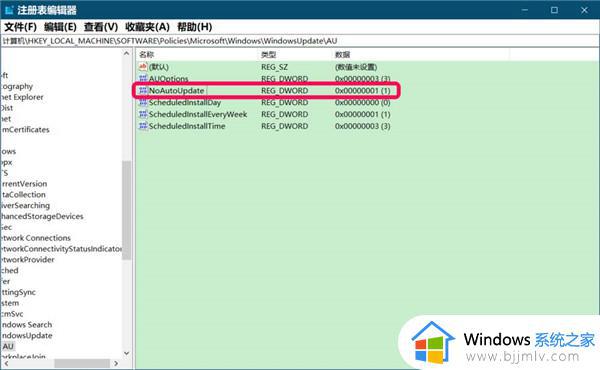
Task: Select the (默认) value name
Action: (x=158, y=67)
